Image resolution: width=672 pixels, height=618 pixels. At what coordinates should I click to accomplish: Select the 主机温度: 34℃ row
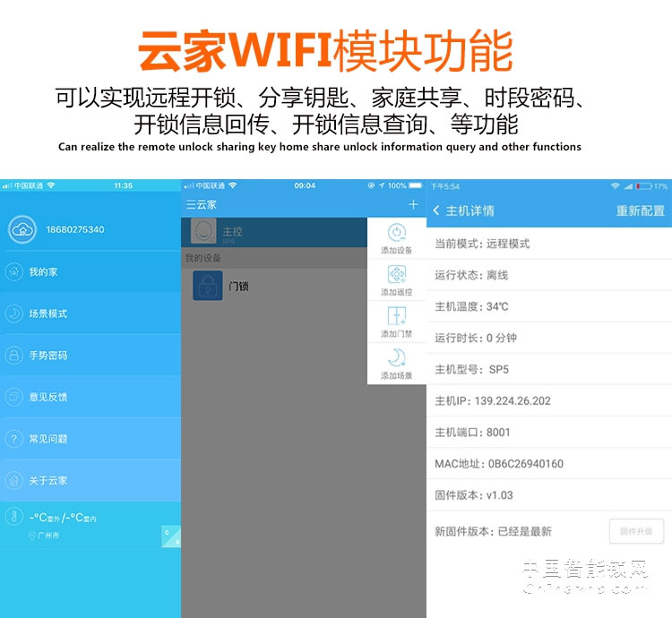click(x=549, y=306)
